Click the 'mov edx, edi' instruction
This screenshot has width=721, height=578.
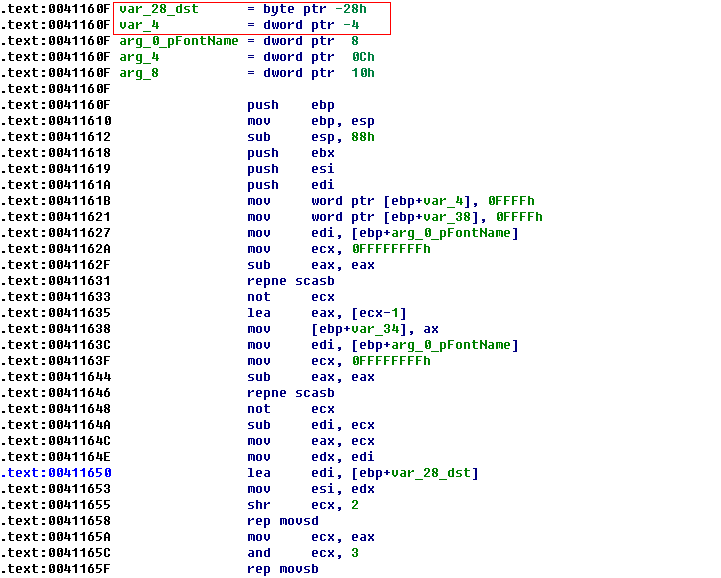[x=311, y=457]
